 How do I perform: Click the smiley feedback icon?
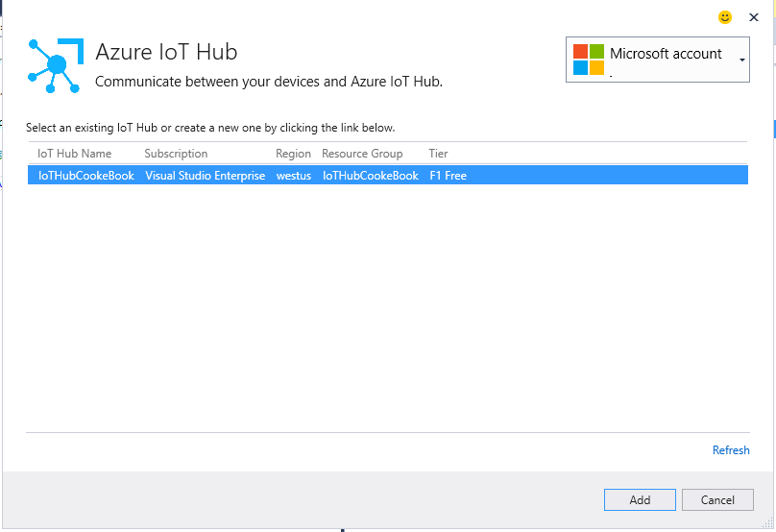(725, 17)
